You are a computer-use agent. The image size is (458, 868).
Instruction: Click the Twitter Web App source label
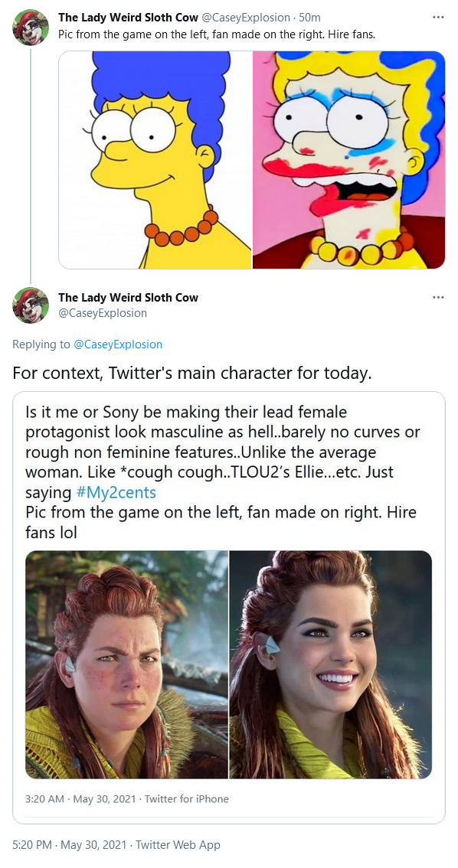point(178,845)
